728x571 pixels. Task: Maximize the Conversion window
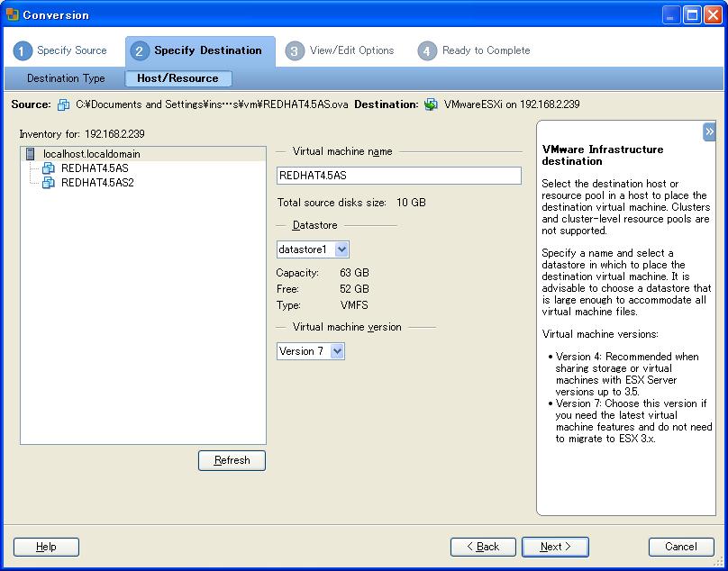point(692,14)
